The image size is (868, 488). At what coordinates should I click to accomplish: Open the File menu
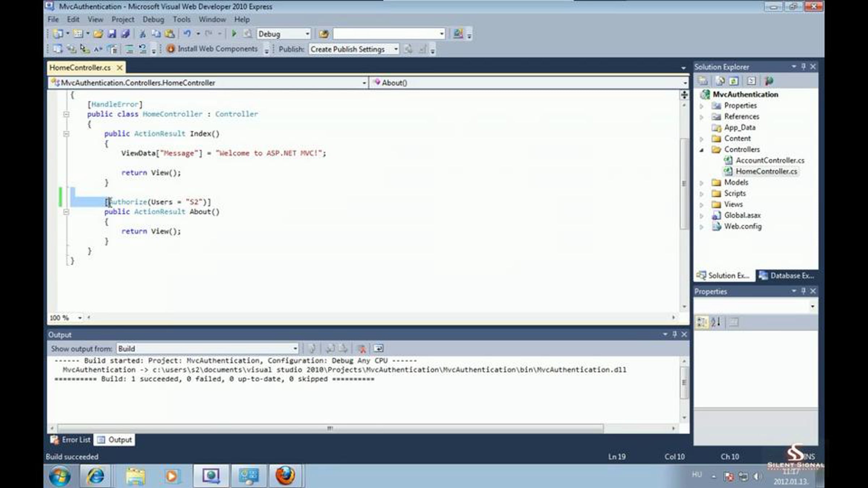click(x=53, y=19)
